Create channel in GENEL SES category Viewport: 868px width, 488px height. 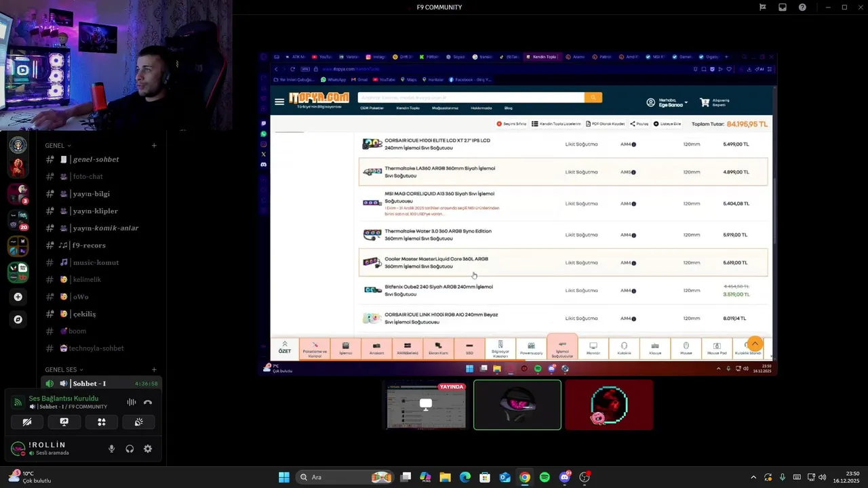pos(154,369)
